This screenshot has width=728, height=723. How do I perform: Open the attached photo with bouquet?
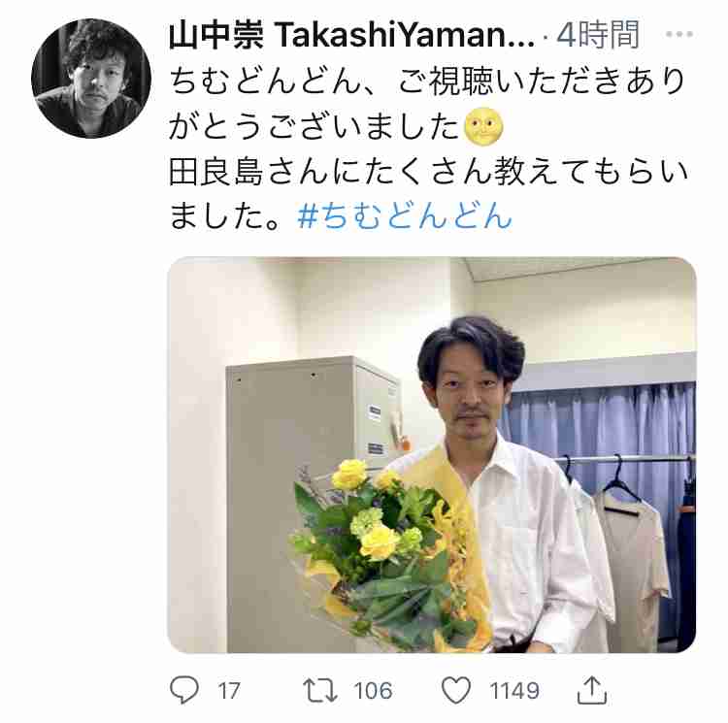(432, 455)
